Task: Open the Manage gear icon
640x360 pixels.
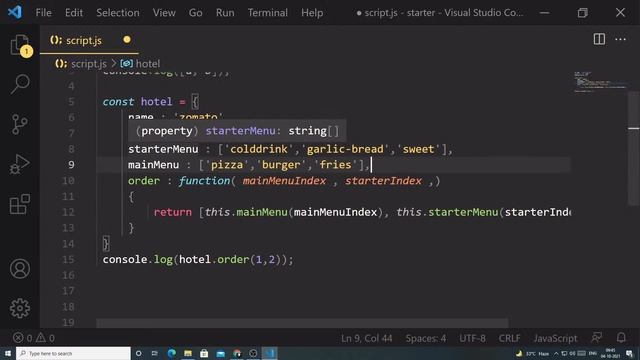Action: tap(20, 308)
